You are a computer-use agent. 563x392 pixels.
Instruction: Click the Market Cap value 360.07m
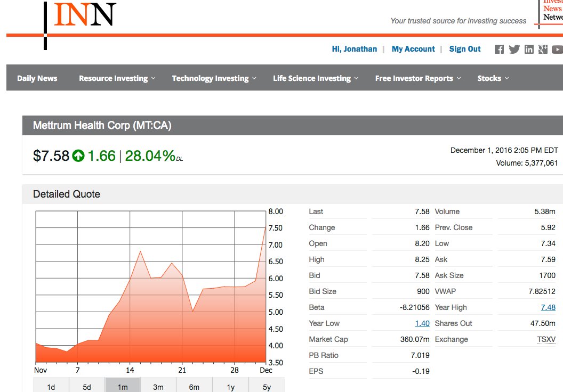[x=415, y=339]
